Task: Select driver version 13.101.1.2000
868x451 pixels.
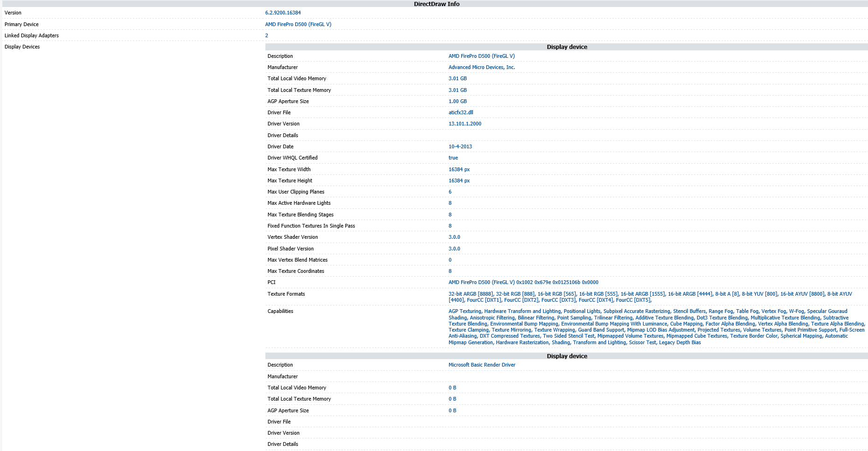Action: click(465, 124)
